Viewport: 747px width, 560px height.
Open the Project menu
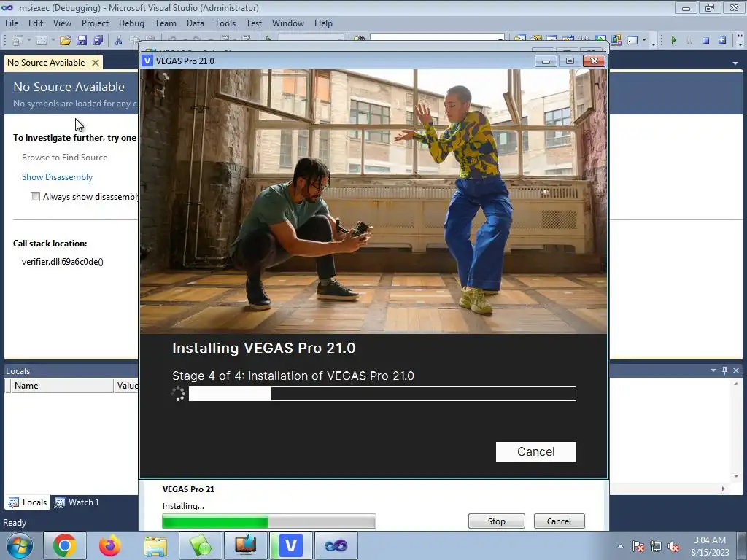95,23
